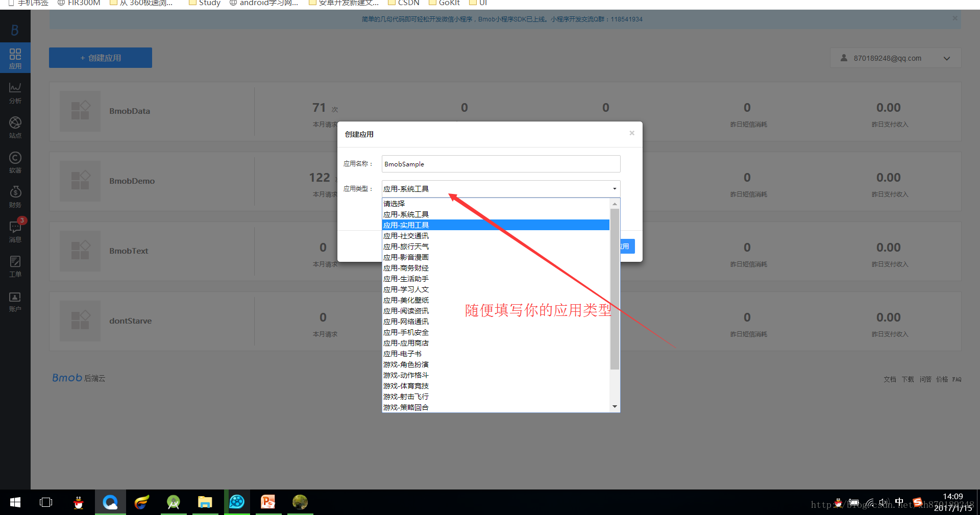Screen dimensions: 980x515
Task: Open the 价格 footer link
Action: click(942, 379)
